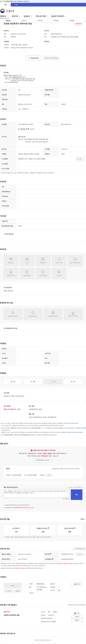Open info icon beside 고용24 입사지원 count
This screenshot has width=86, height=644.
(75, 528)
